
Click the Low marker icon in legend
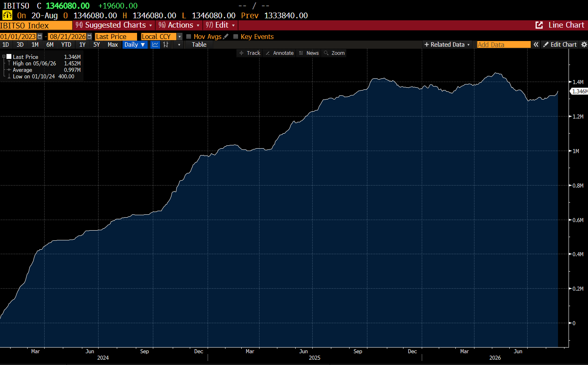tap(9, 76)
